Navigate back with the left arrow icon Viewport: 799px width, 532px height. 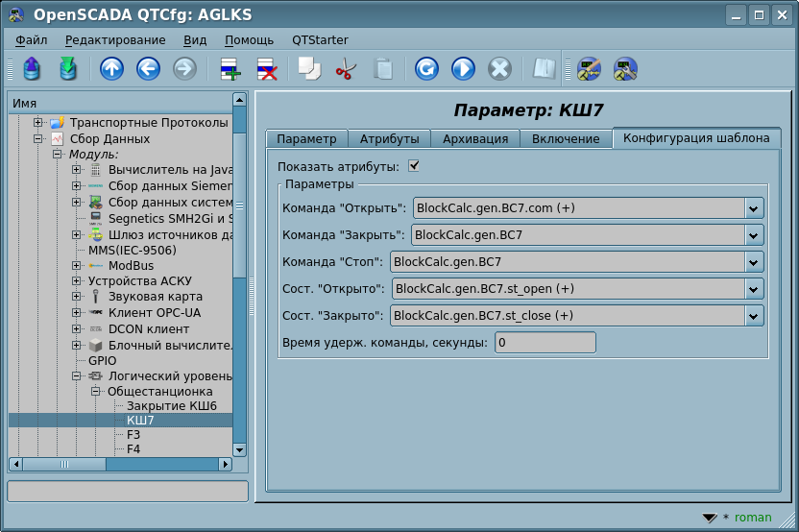pyautogui.click(x=148, y=69)
